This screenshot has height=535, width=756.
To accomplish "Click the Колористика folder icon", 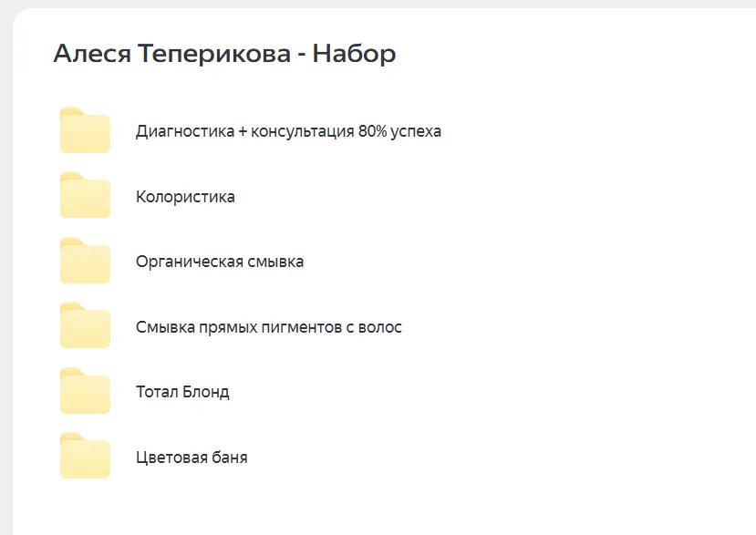I will click(85, 196).
